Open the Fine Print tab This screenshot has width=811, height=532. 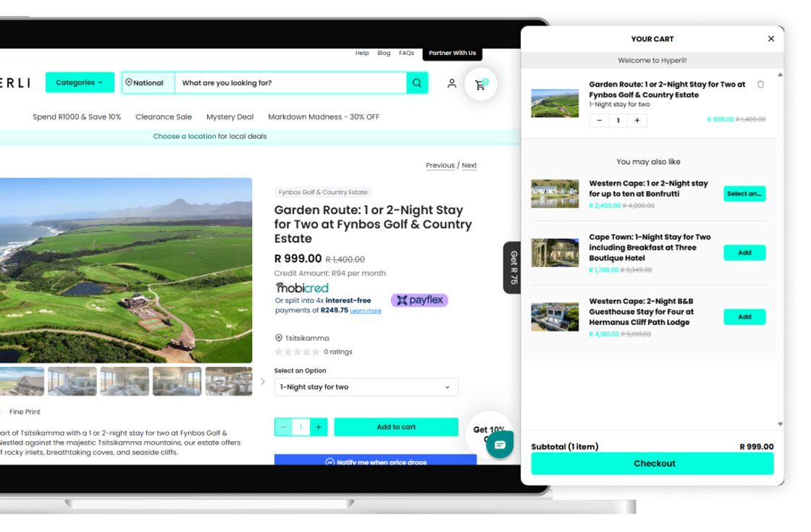(x=25, y=412)
